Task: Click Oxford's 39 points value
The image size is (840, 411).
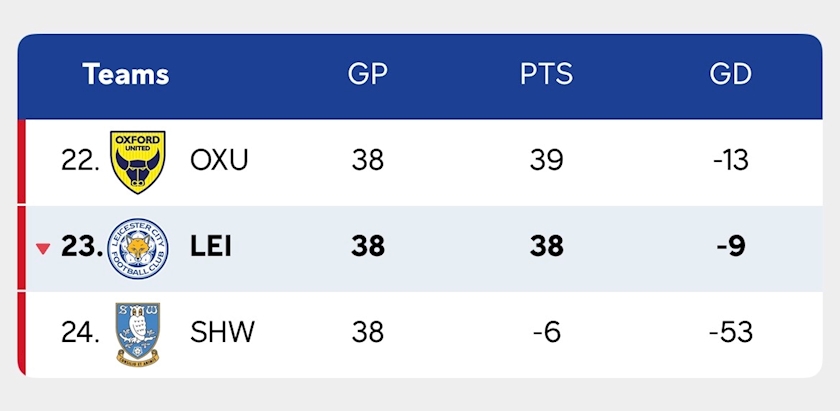Action: pyautogui.click(x=546, y=160)
